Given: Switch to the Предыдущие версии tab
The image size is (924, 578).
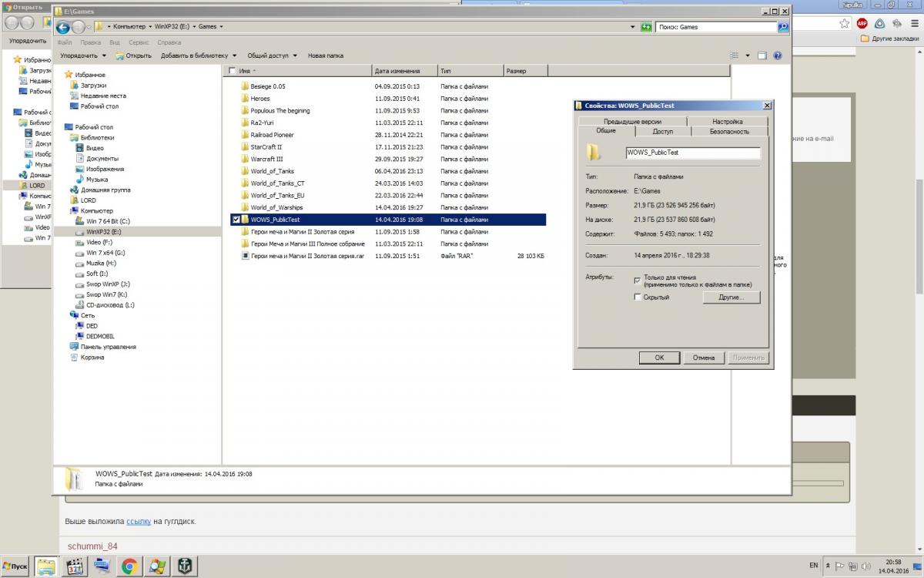Looking at the screenshot, I should point(632,121).
